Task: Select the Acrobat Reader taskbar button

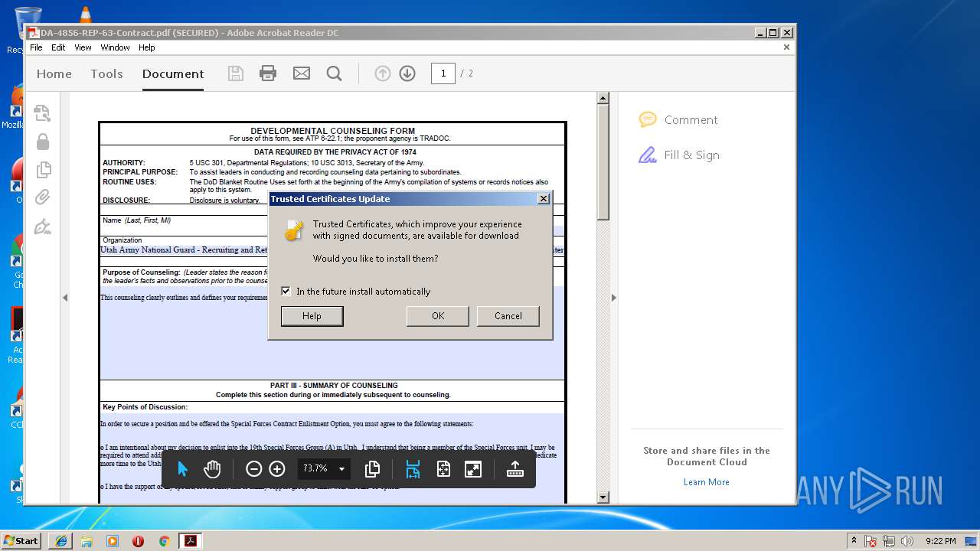Action: [190, 541]
